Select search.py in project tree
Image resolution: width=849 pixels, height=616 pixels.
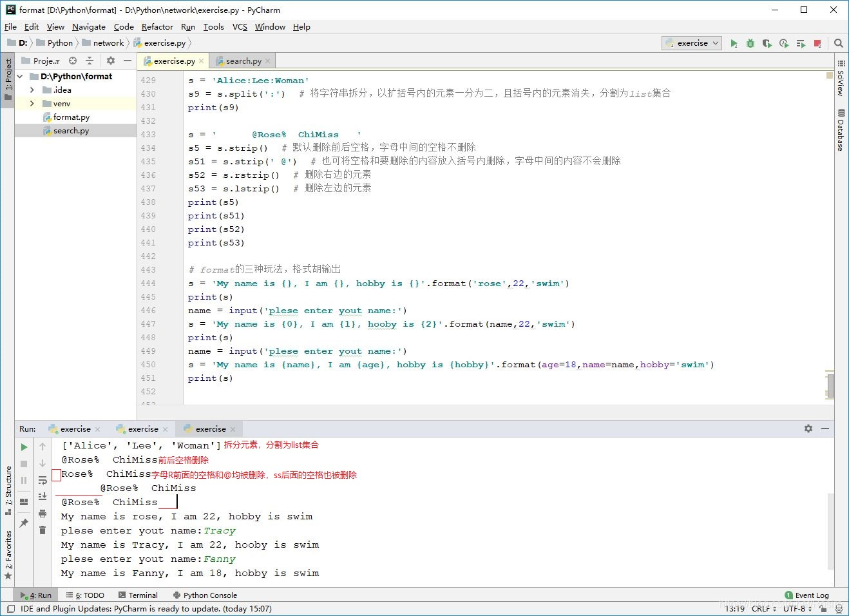point(71,131)
